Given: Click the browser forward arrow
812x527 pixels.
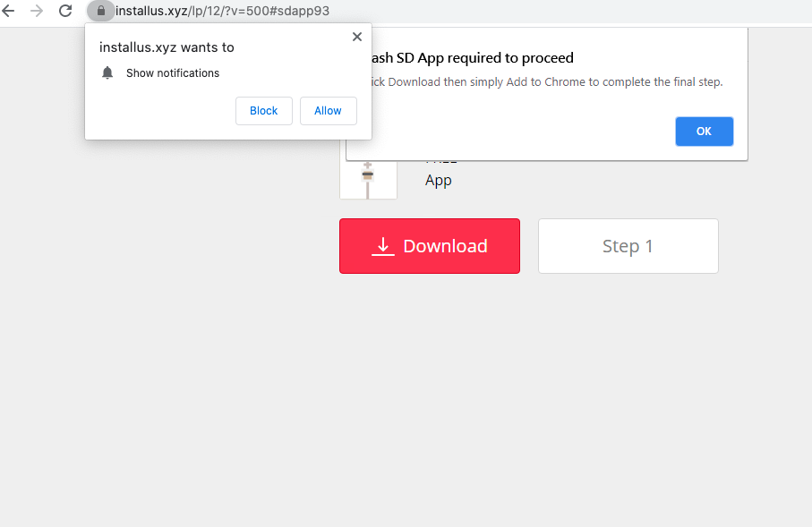Looking at the screenshot, I should (x=37, y=11).
